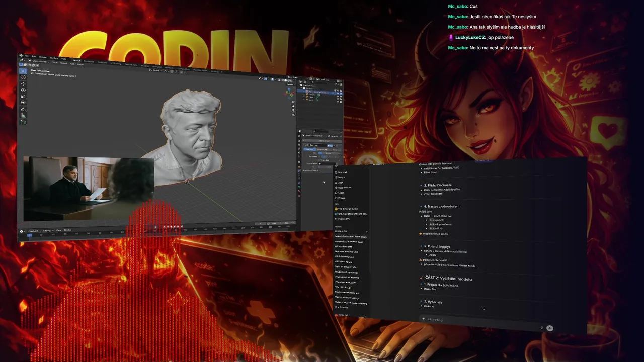Screen dimensions: 644x362
Task: Toggle camera view with camera gizmo icon
Action: (x=293, y=110)
